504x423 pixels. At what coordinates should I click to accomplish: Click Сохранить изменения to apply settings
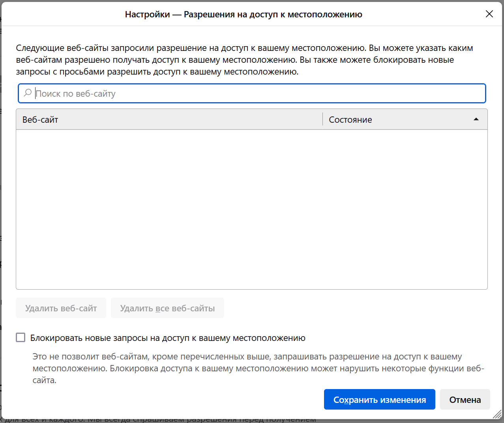[x=379, y=399]
